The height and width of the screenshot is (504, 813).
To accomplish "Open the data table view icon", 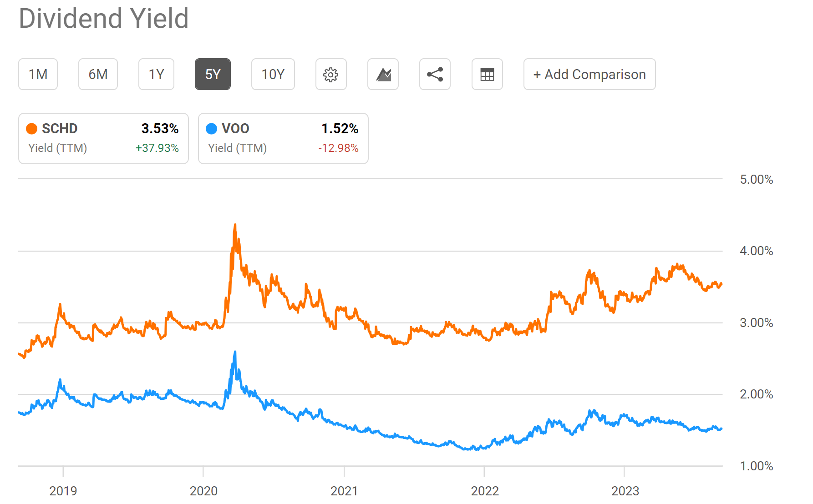I will pos(487,74).
